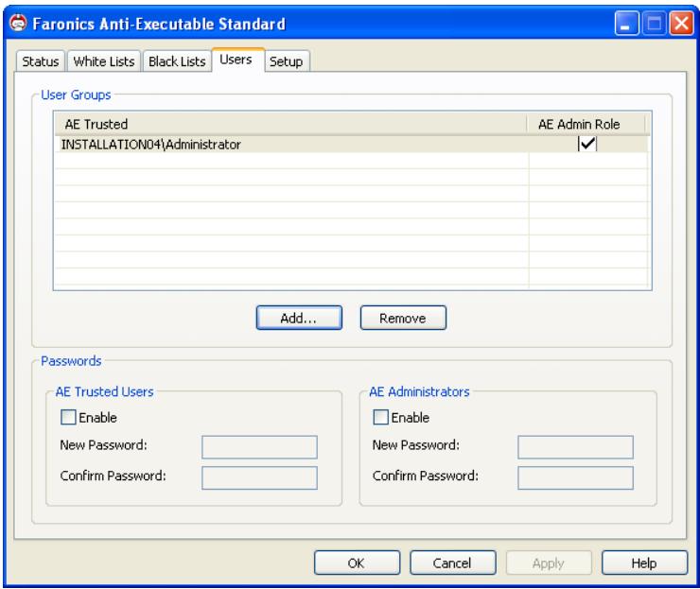Focus AE Trusted Users New Password field
Viewport: 700px width, 589px height.
click(x=259, y=447)
